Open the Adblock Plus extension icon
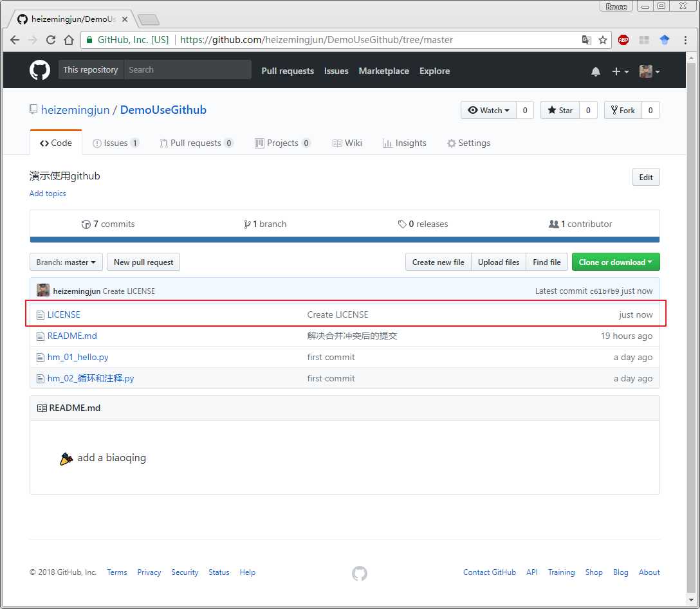700x609 pixels. point(623,40)
